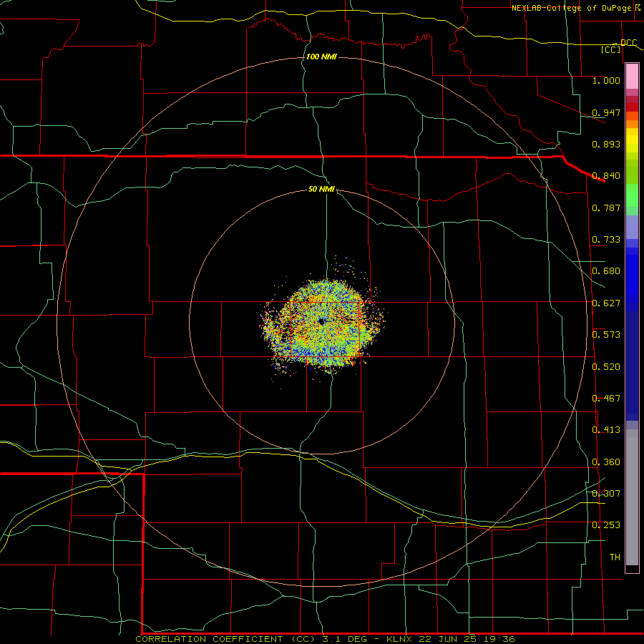Screen dimensions: 644x644
Task: Click the 0.253 value on the color scale
Action: pyautogui.click(x=606, y=525)
